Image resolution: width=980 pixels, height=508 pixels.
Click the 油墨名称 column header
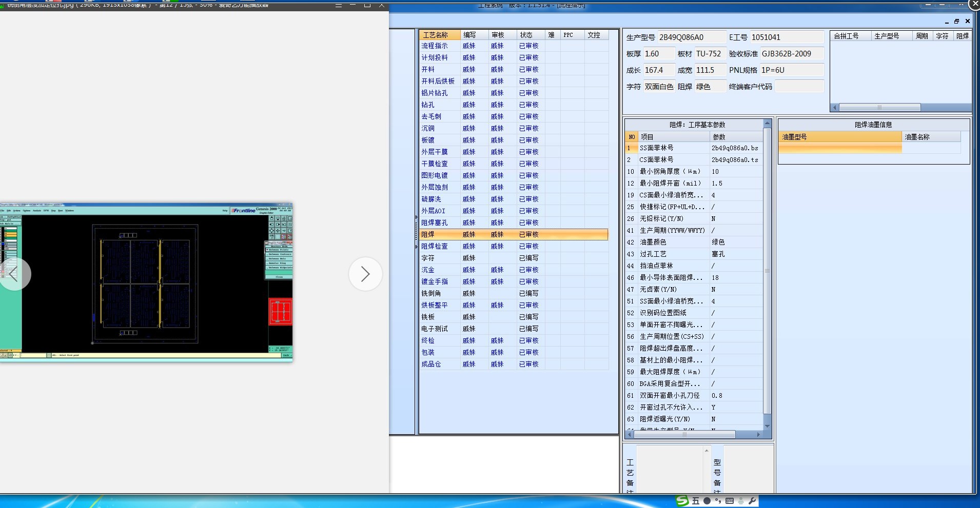(x=931, y=137)
